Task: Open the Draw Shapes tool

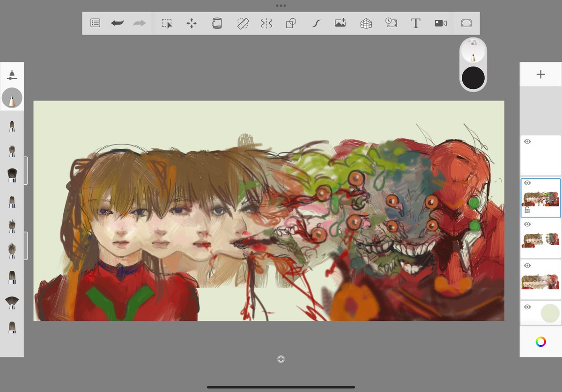Action: click(291, 23)
